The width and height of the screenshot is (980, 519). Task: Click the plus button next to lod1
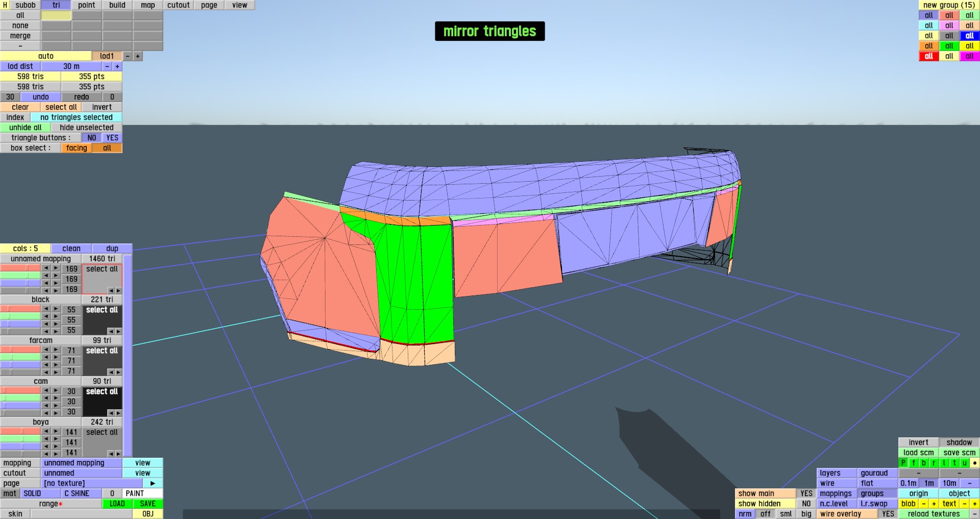click(x=138, y=56)
